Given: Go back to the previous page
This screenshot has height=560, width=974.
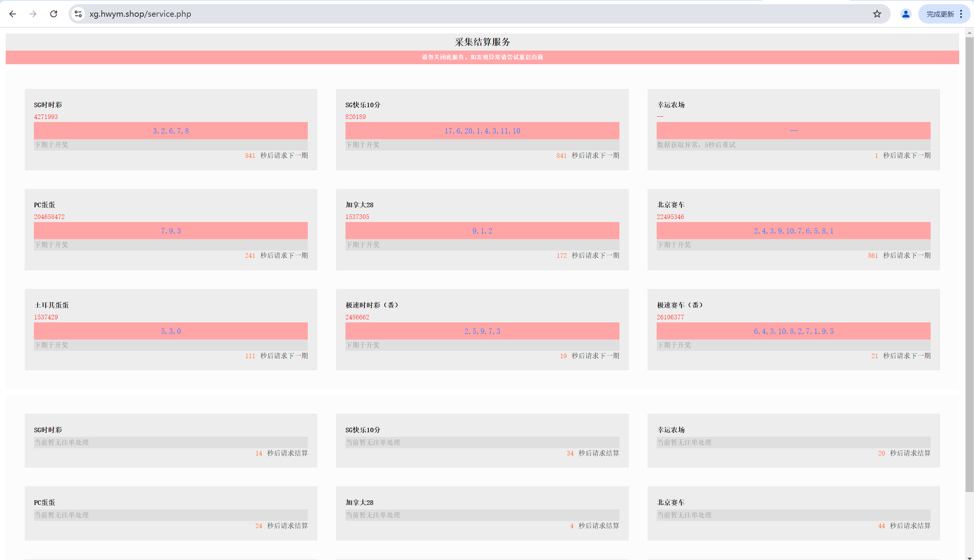Looking at the screenshot, I should [x=13, y=14].
